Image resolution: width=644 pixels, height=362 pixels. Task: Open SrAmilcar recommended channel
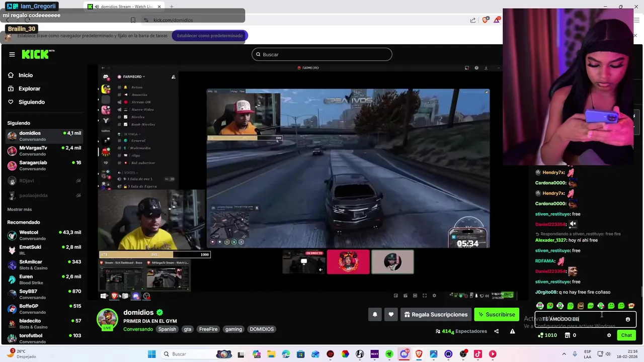point(44,264)
